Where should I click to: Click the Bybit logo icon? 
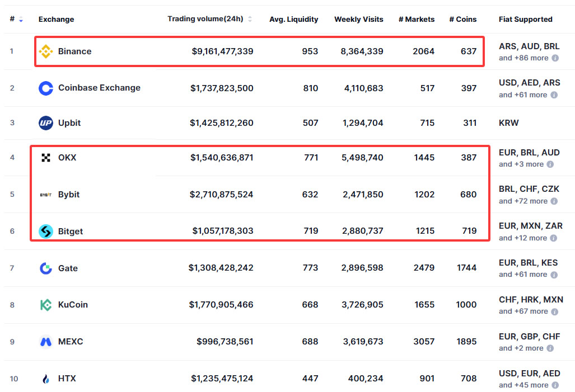point(46,195)
